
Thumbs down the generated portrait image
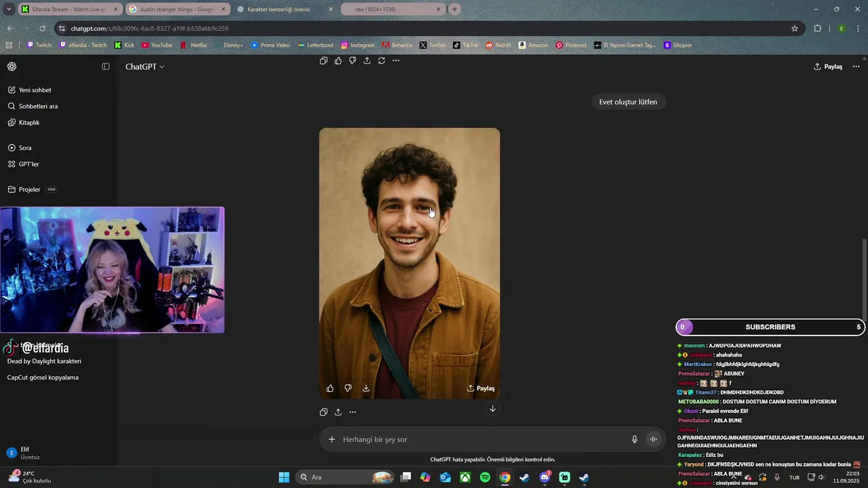[x=348, y=388]
